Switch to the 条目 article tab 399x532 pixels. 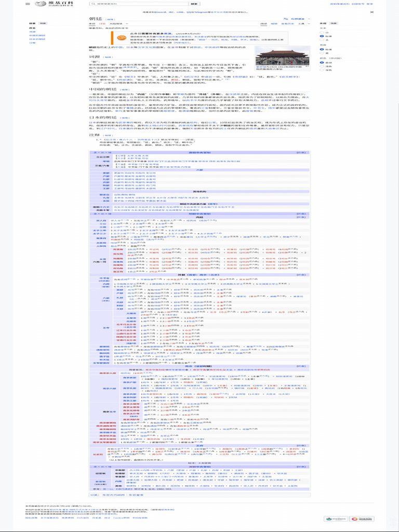[92, 24]
